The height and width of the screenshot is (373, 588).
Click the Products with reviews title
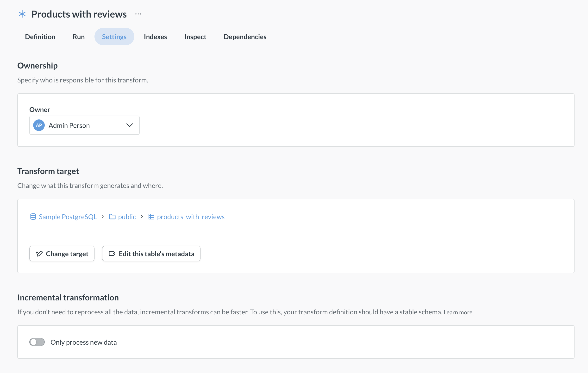(79, 14)
